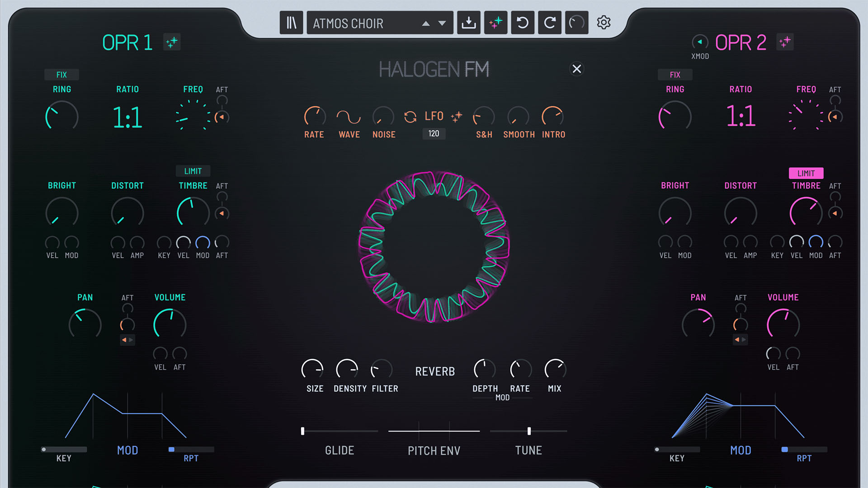Screen dimensions: 868x488
Task: Select previous preset with up arrow
Action: (x=426, y=23)
